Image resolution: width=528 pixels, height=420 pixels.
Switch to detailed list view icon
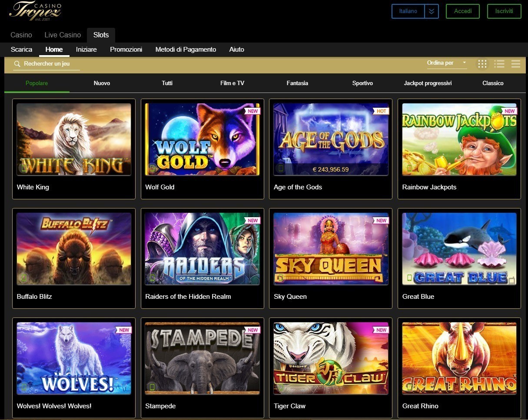pos(499,64)
